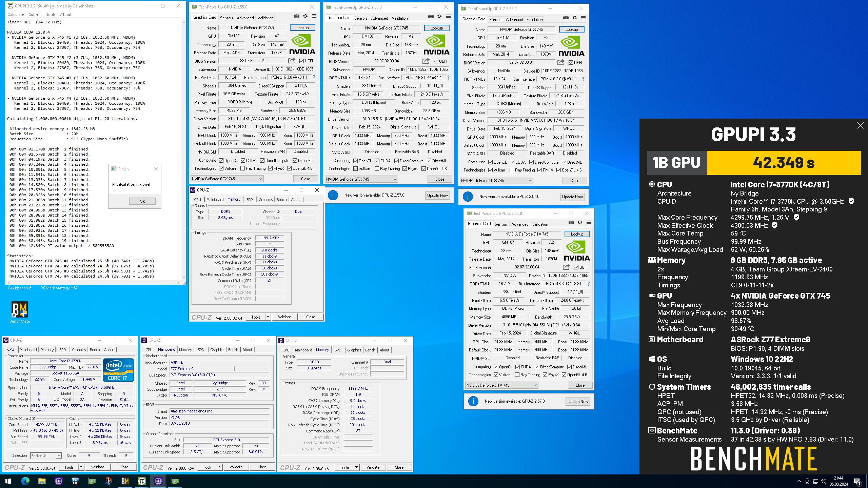Toggle DirectML checkbox in bottom-right GPU-Z window
The width and height of the screenshot is (868, 488).
coord(569,367)
